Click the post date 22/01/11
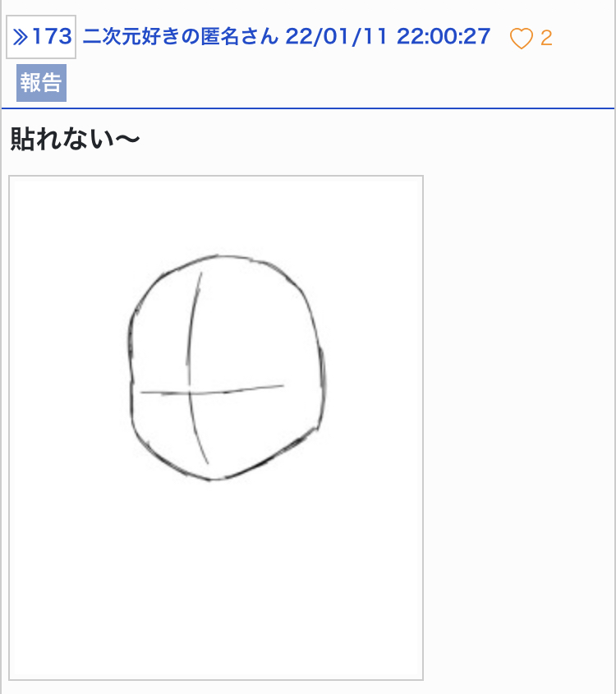This screenshot has width=616, height=694. point(336,36)
